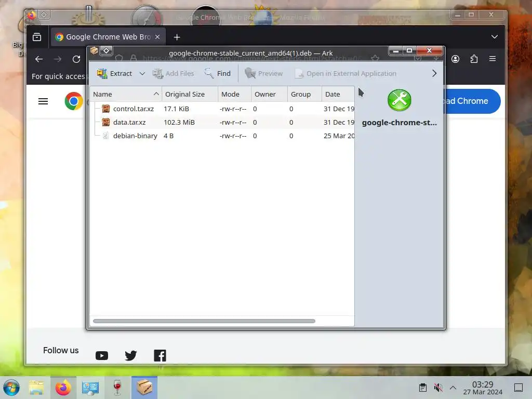Select the control.tar.xz archive entry

[222, 109]
